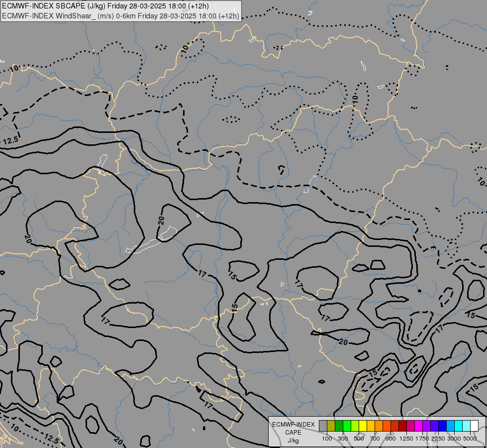The image size is (487, 448).
Task: Click the J/kg unit label in legend
Action: coord(293,441)
